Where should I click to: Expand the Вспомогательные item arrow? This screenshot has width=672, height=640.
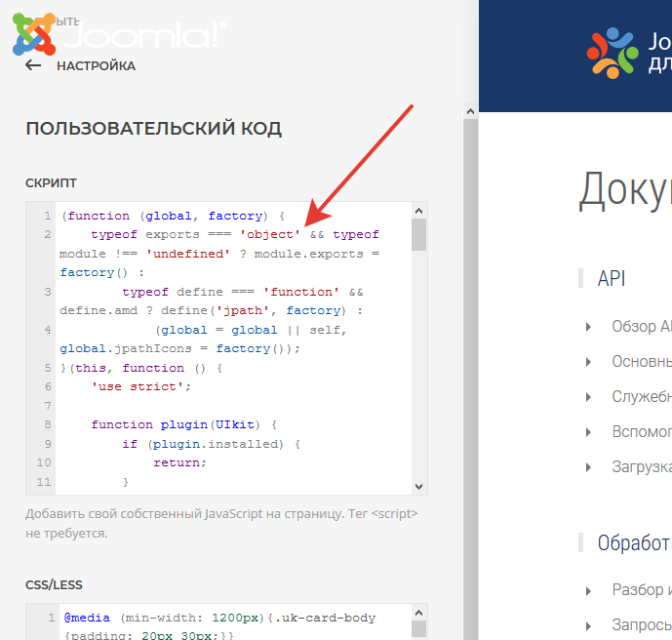point(588,432)
